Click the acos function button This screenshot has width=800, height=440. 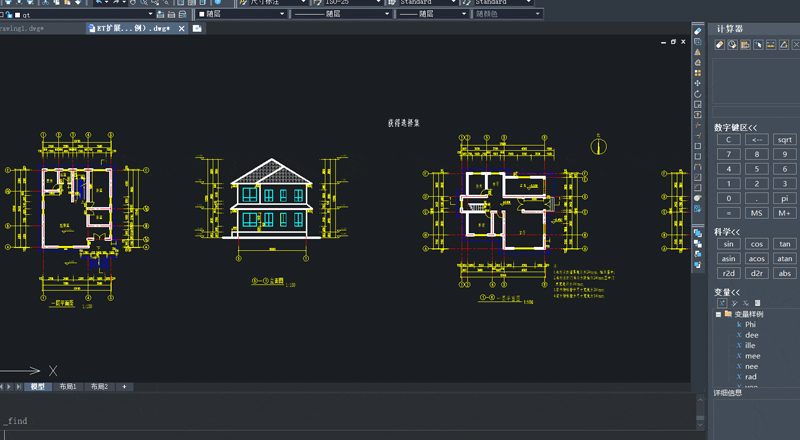pos(757,259)
